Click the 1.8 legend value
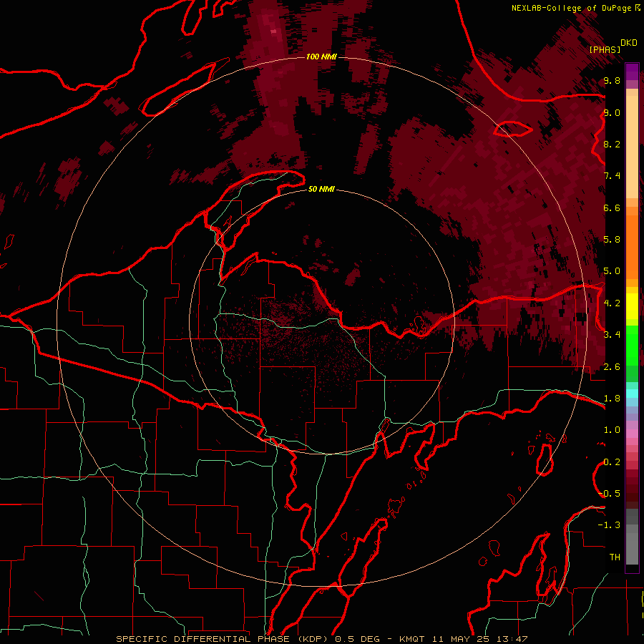644x644 pixels. coord(612,399)
